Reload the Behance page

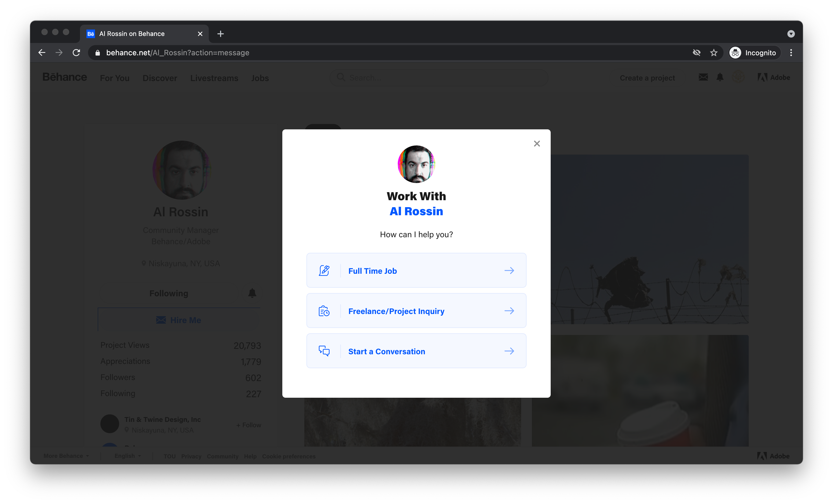coord(76,53)
